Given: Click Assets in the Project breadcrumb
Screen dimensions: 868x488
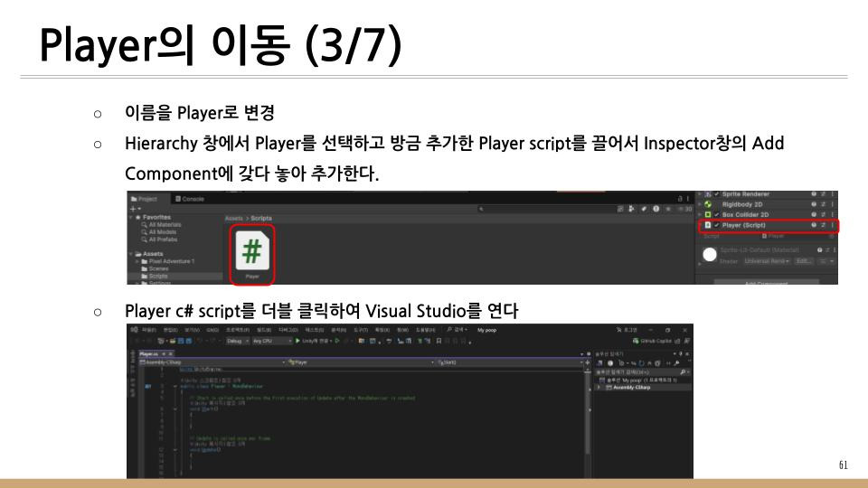Looking at the screenshot, I should [x=233, y=218].
